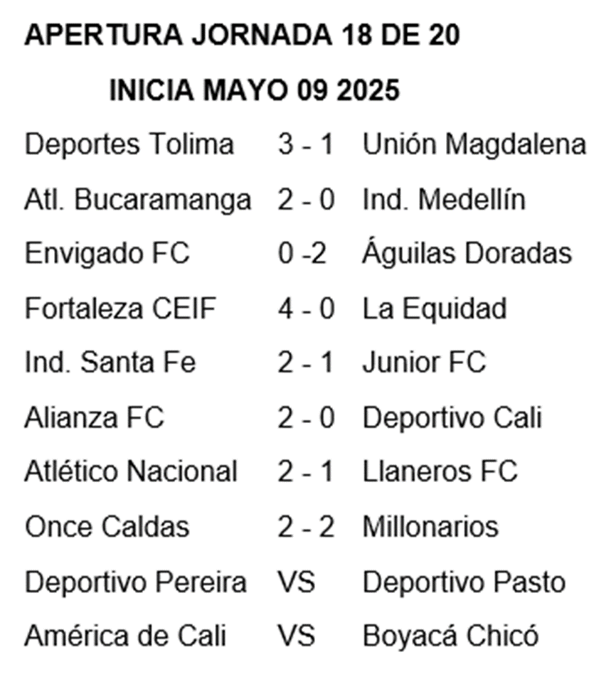616x674 pixels.
Task: Select the Ind. Medellín team name
Action: pos(444,200)
